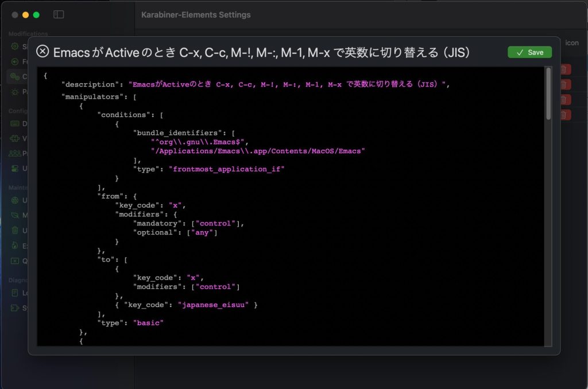Click the bottom red trash delete button
Image resolution: width=588 pixels, height=389 pixels.
click(x=565, y=115)
